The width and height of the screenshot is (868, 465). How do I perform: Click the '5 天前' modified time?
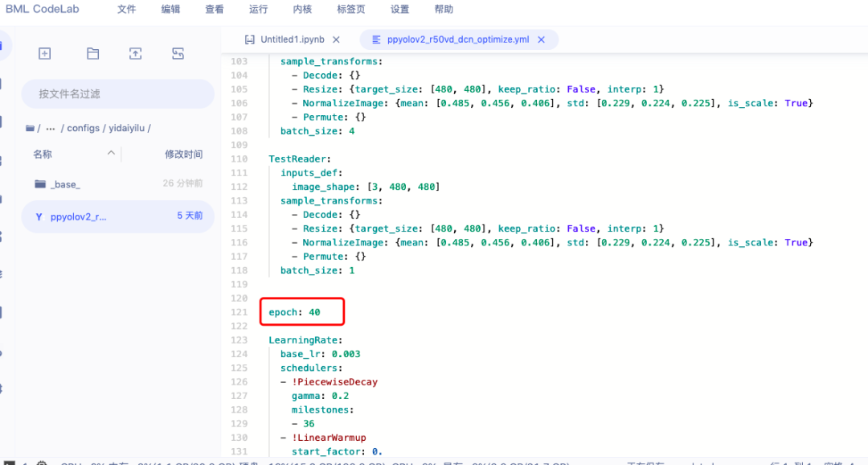[x=190, y=216]
